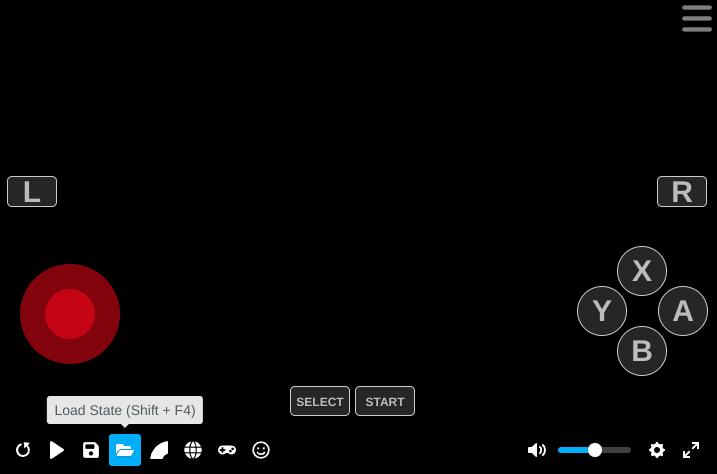The height and width of the screenshot is (474, 717).
Task: Open the gamepad control settings icon
Action: point(227,450)
